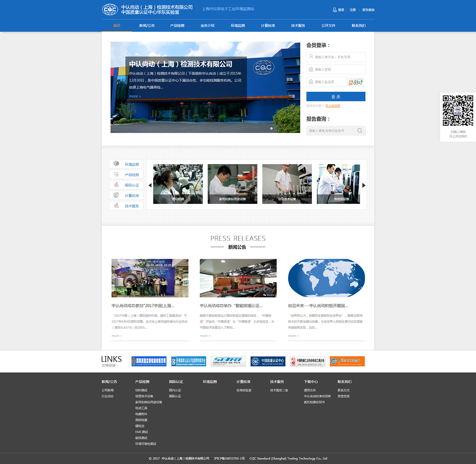The image size is (476, 464).
Task: Open 行业动态 in the footer
Action: [x=108, y=396]
